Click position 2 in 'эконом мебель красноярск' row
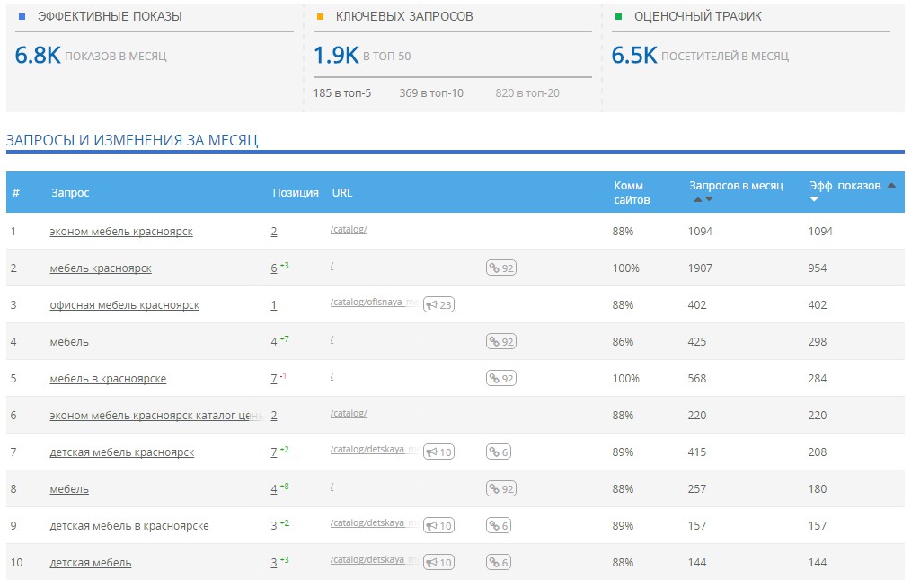The width and height of the screenshot is (920, 588). click(274, 232)
